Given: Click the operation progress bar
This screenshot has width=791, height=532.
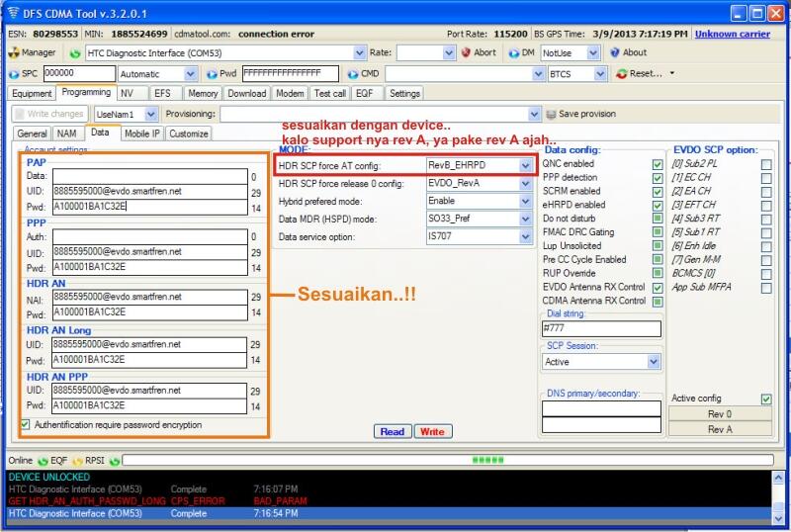Looking at the screenshot, I should (x=448, y=461).
